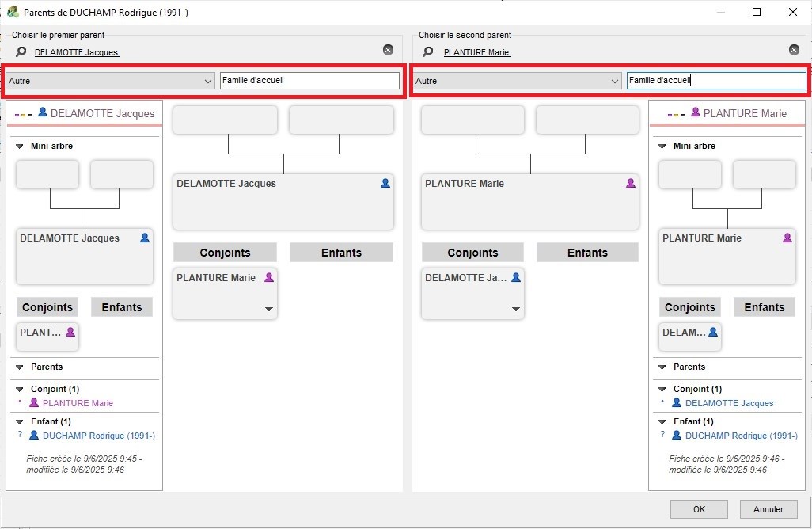Click the colored dots icon beside PLANTURE Marie header
The width and height of the screenshot is (812, 529).
677,115
